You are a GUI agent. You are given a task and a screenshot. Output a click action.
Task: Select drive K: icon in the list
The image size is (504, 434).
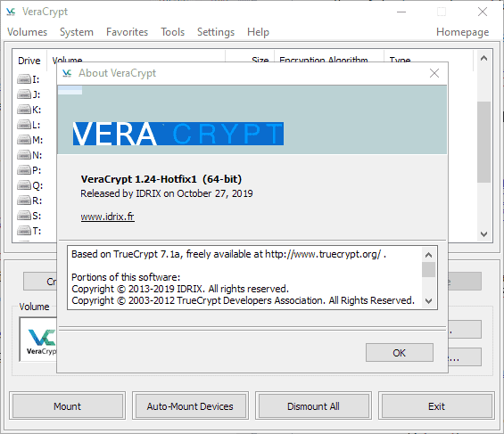(x=24, y=110)
